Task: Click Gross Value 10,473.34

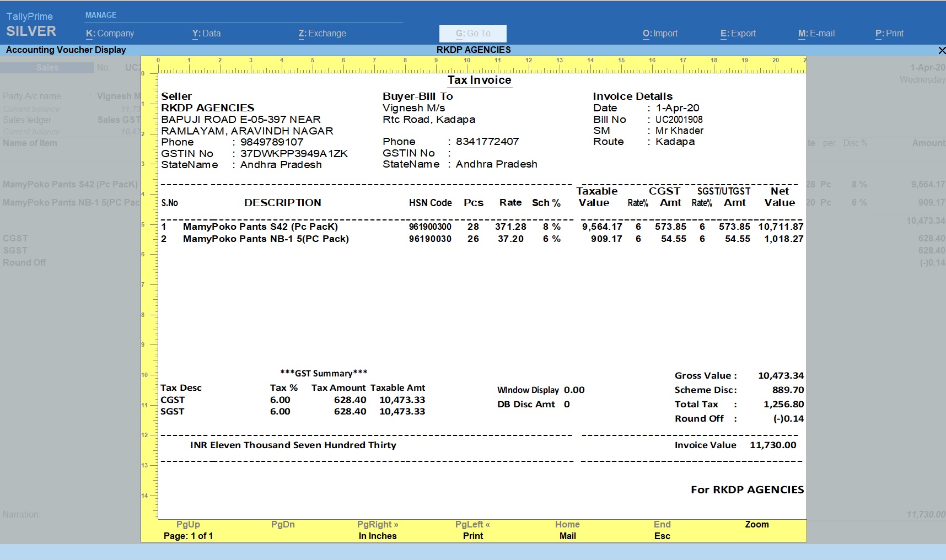Action: pos(781,375)
